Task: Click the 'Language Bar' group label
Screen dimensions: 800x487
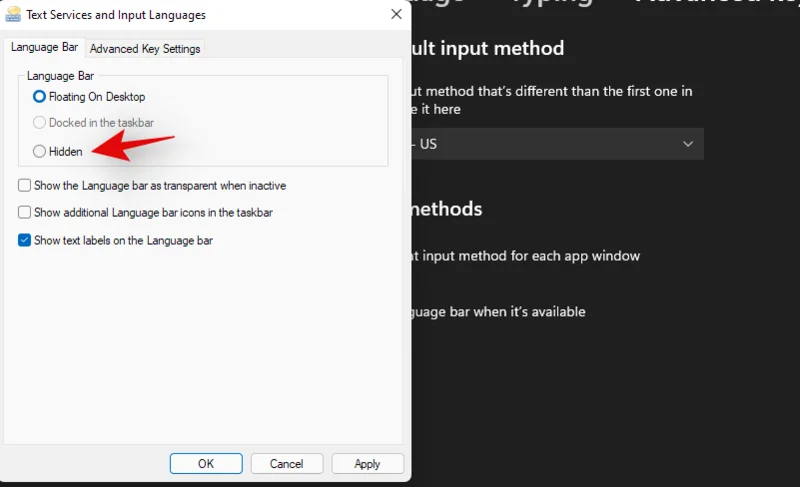Action: point(60,76)
